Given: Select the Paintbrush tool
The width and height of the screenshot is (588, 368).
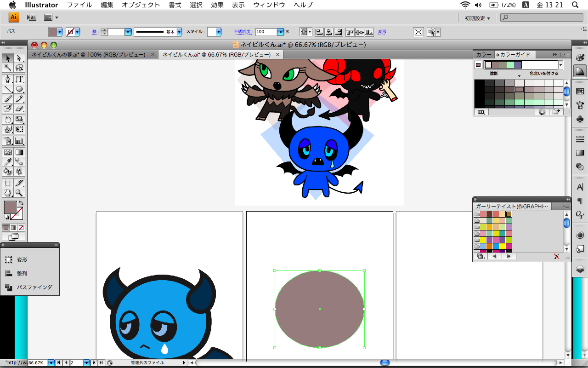Looking at the screenshot, I should pos(8,98).
